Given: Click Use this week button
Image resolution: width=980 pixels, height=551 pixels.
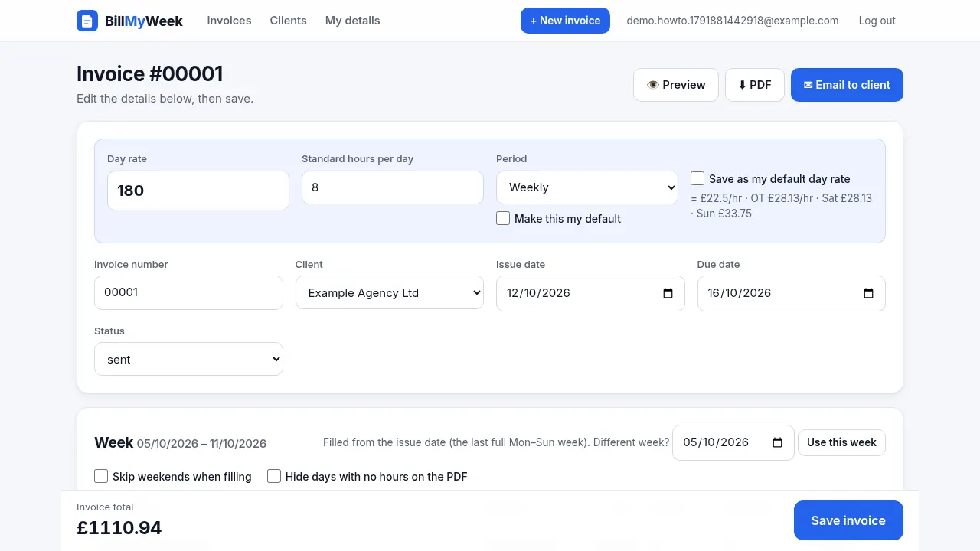Looking at the screenshot, I should coord(841,442).
